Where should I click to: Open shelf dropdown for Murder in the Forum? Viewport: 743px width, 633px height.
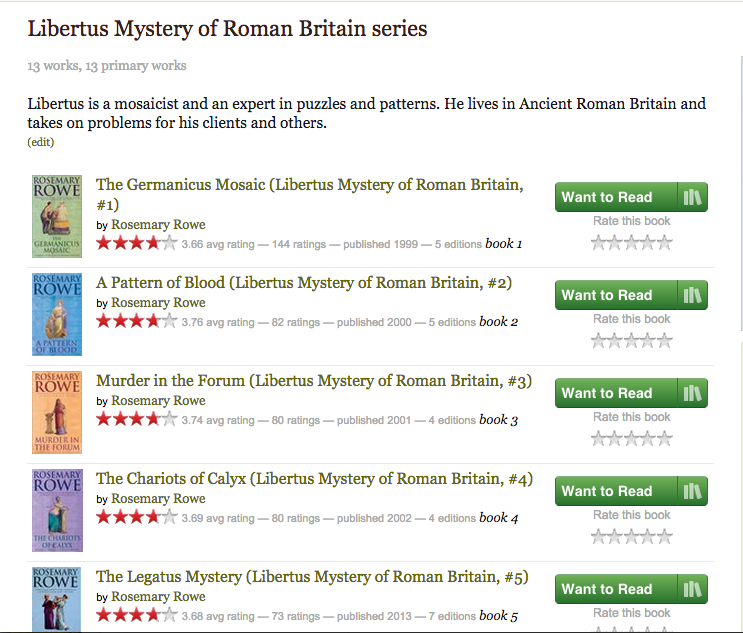[692, 393]
